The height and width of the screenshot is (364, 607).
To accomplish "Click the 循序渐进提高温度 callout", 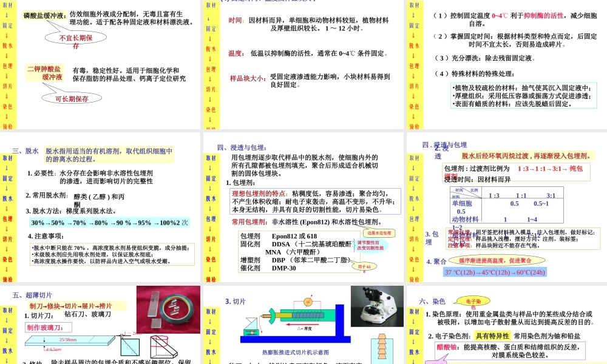I will point(495,260).
